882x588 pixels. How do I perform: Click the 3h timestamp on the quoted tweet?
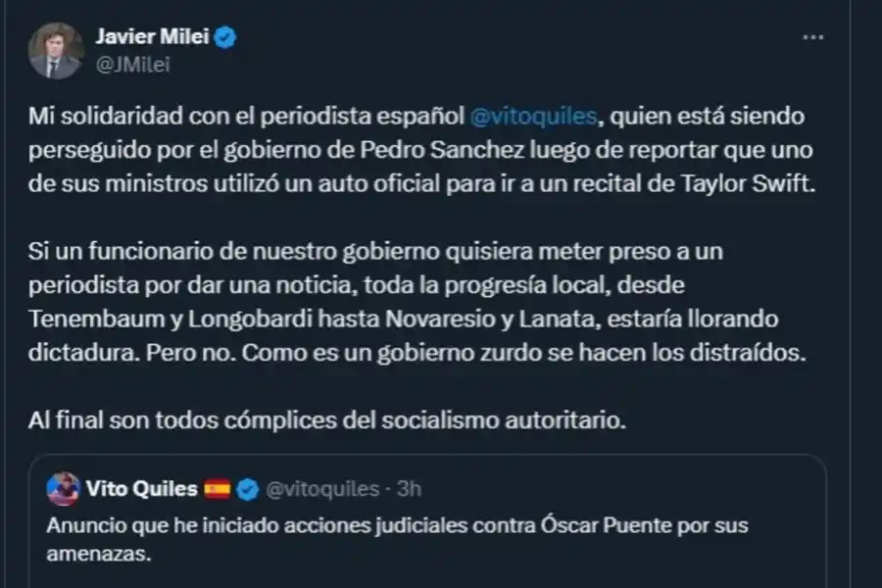pos(410,488)
